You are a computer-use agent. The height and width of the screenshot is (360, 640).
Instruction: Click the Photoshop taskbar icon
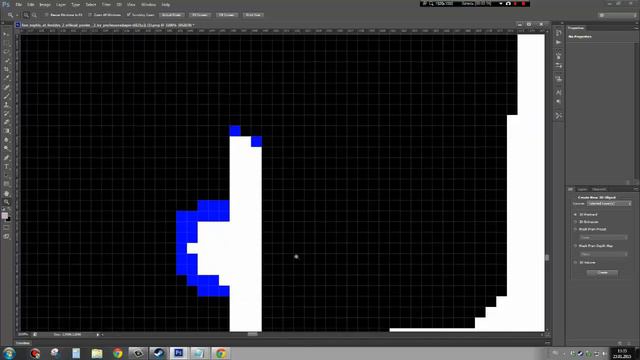(x=178, y=353)
